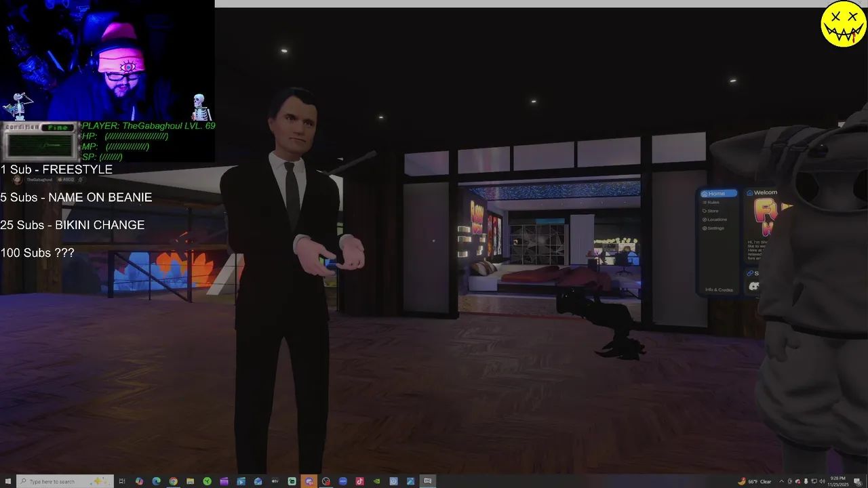
Task: Show hidden system tray icons
Action: pyautogui.click(x=782, y=481)
